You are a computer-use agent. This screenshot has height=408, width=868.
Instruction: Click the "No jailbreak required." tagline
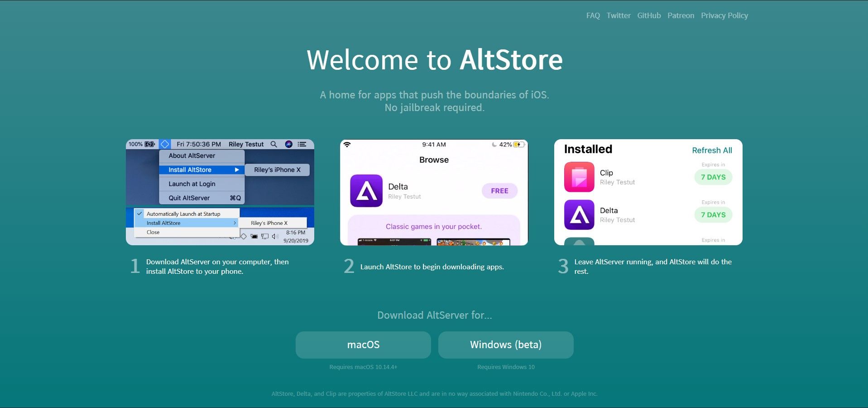(x=435, y=107)
